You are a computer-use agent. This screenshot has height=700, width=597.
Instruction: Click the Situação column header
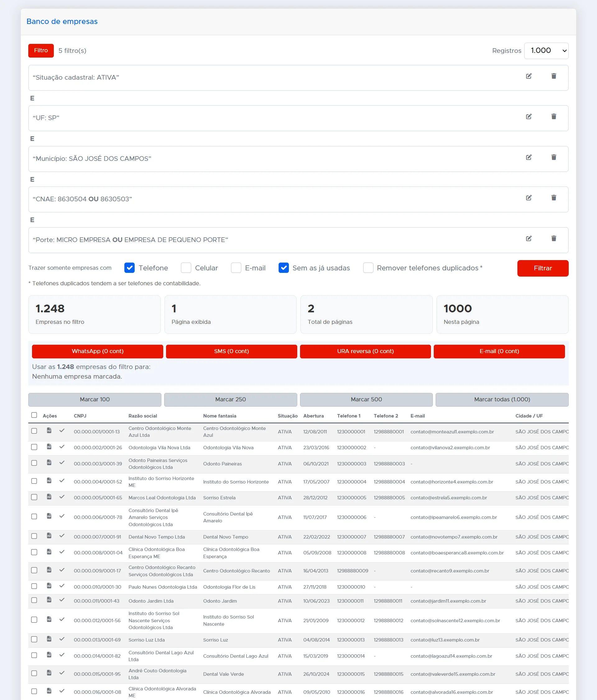(x=288, y=416)
